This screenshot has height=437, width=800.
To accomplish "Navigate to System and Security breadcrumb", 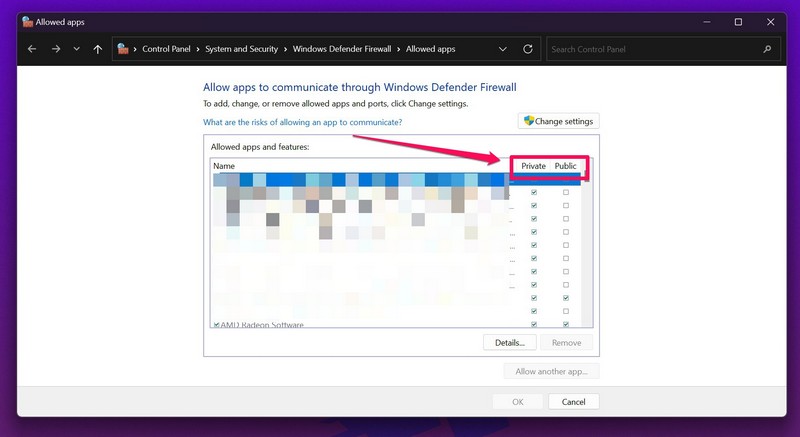I will pyautogui.click(x=243, y=48).
